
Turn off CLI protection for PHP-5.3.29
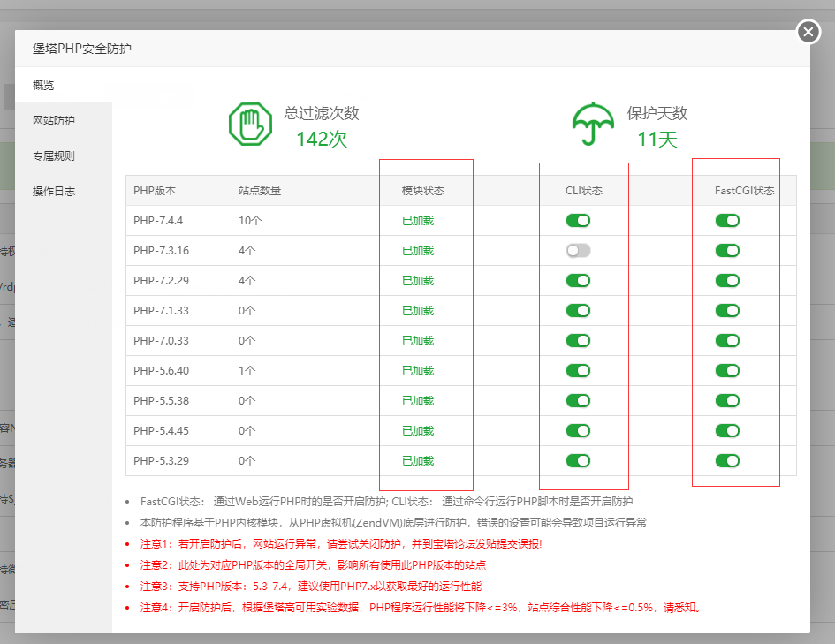pyautogui.click(x=578, y=461)
